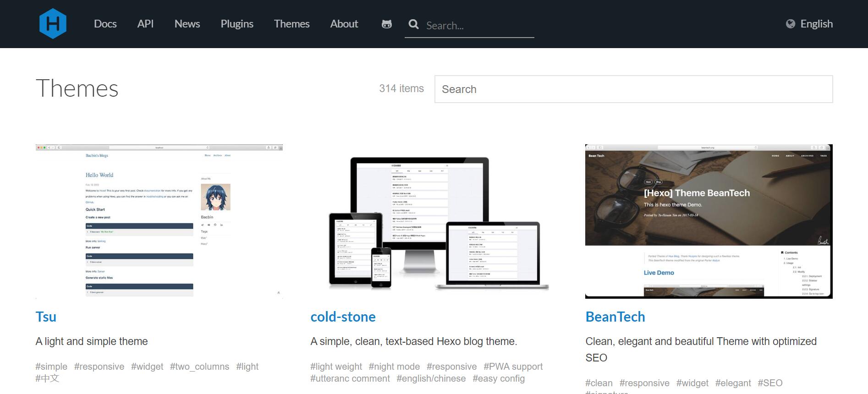Viewport: 868px width, 394px height.
Task: Select the #PWA support tag
Action: [513, 367]
